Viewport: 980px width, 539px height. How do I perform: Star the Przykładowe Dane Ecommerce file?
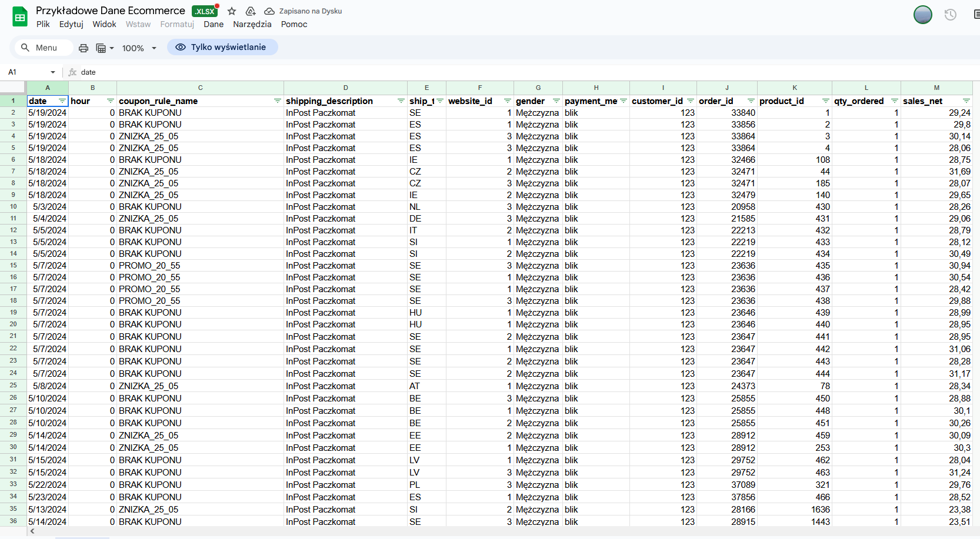(x=232, y=11)
